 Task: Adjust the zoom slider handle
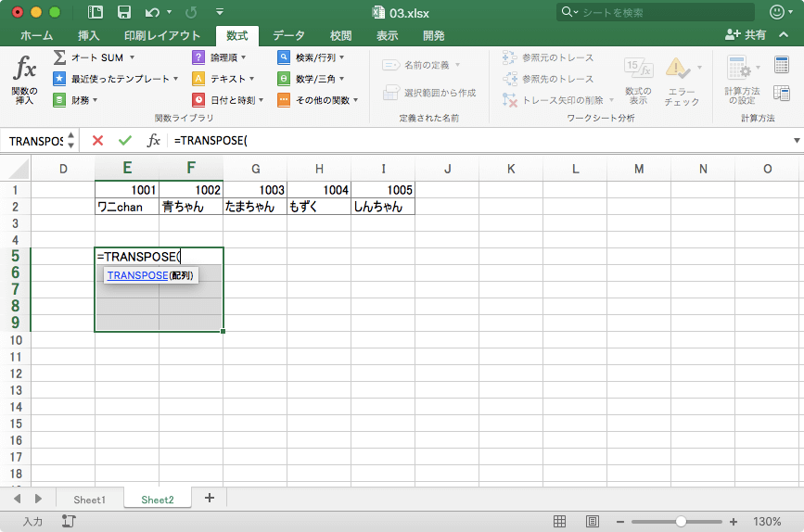(x=681, y=521)
